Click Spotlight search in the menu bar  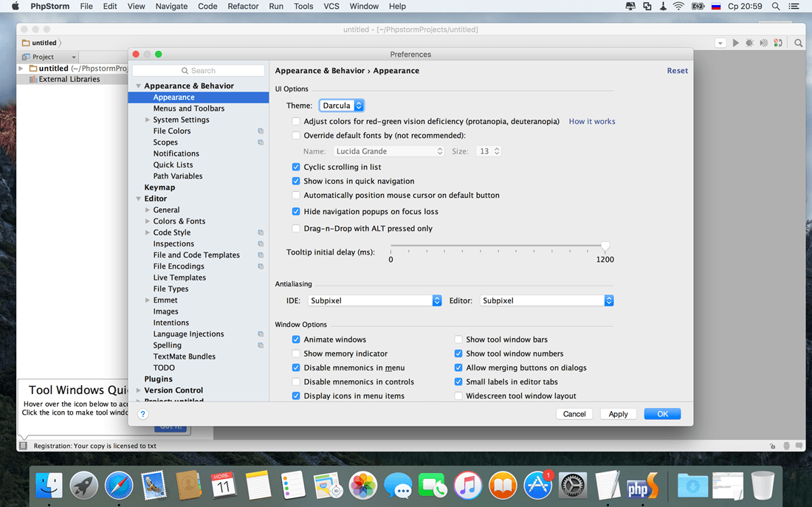click(x=775, y=6)
